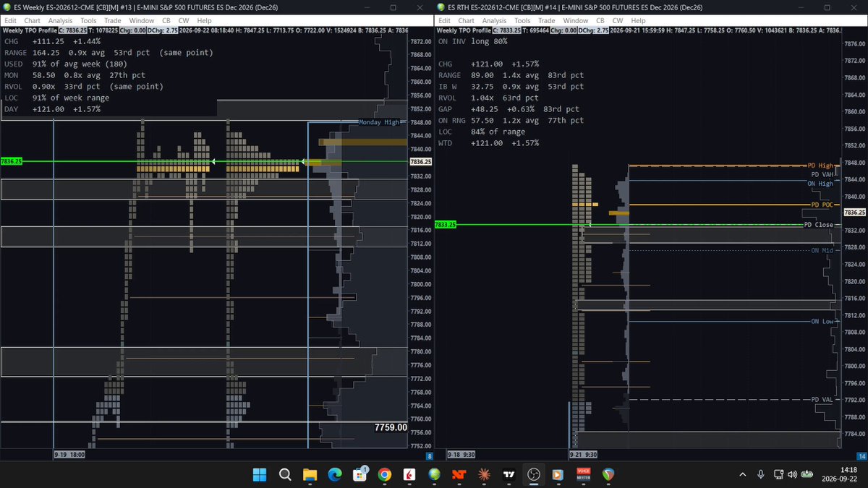Screen dimensions: 868x488
Task: Open the volume tray icon
Action: (x=793, y=474)
